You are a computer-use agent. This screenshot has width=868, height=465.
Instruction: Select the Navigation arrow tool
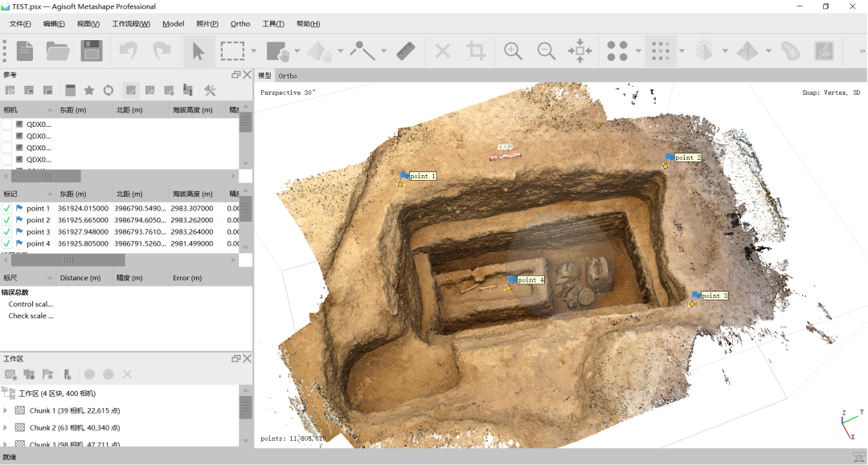click(199, 51)
